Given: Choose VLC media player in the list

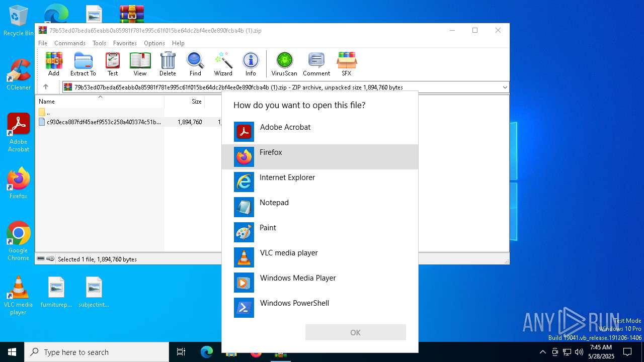Looking at the screenshot, I should pos(320,257).
